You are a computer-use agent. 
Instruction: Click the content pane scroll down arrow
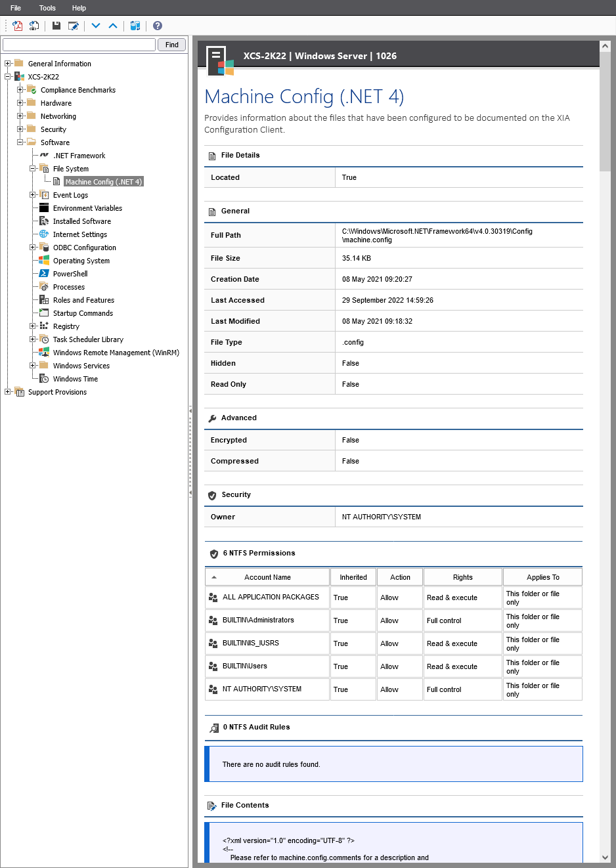pos(605,857)
